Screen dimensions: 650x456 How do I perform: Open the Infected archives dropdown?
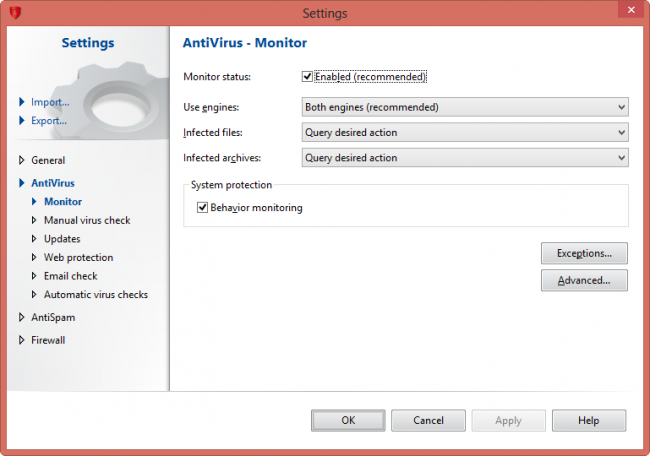click(464, 157)
